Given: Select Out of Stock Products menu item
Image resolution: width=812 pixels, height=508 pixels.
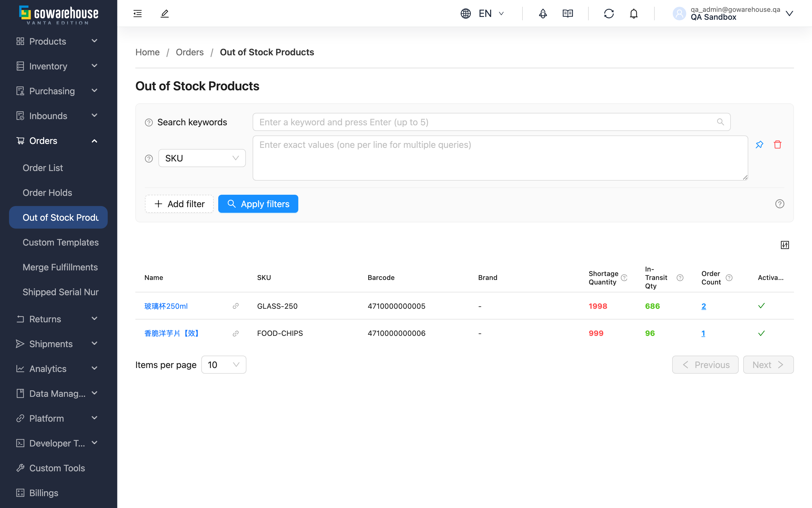Looking at the screenshot, I should 59,217.
